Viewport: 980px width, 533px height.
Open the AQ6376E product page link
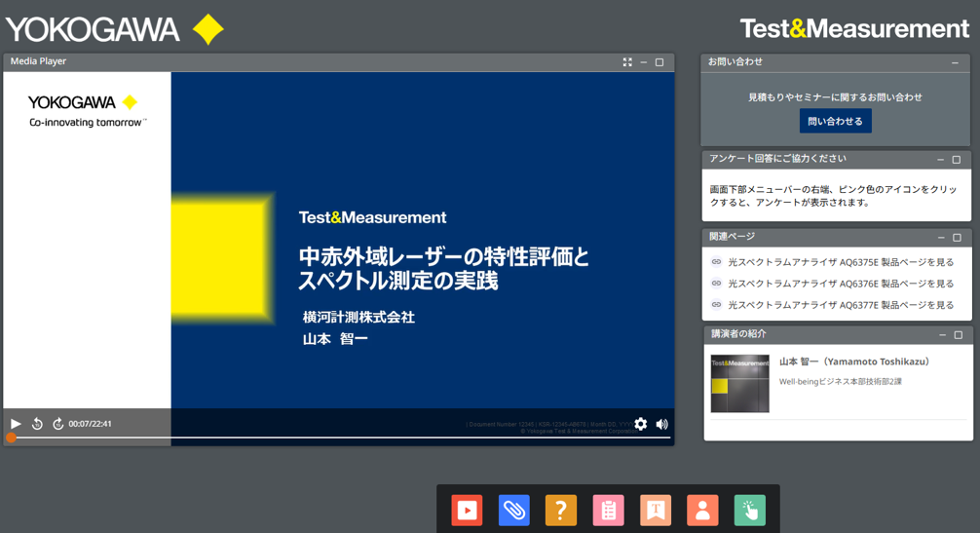841,283
